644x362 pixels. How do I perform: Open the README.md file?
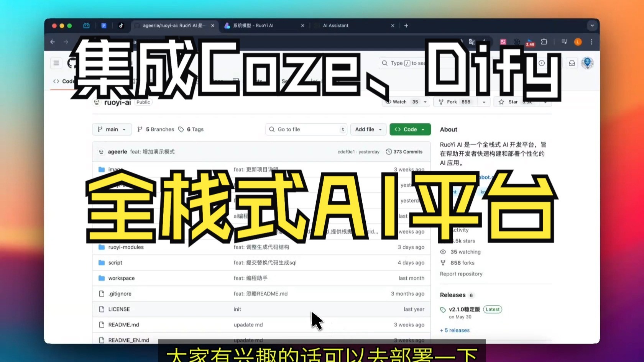click(x=124, y=324)
